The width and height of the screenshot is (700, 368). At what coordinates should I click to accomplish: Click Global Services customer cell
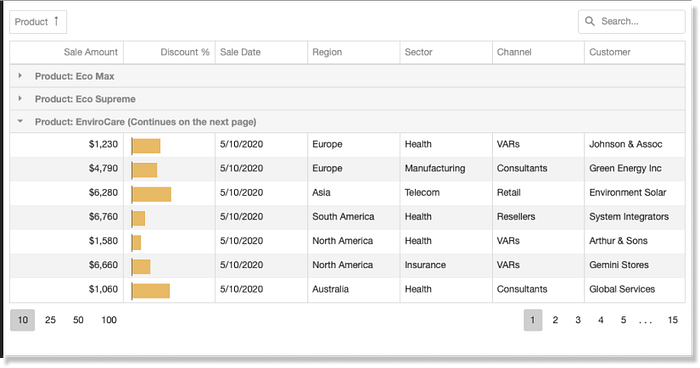[x=634, y=289]
